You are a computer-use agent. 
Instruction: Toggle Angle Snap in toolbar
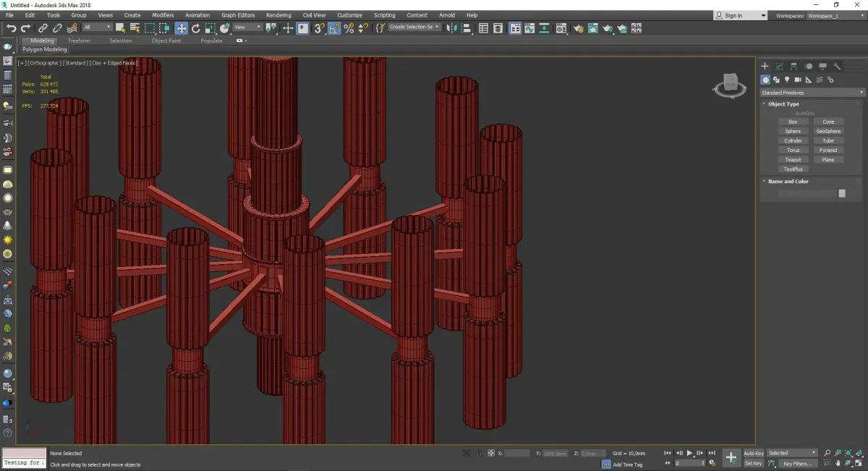tap(334, 28)
